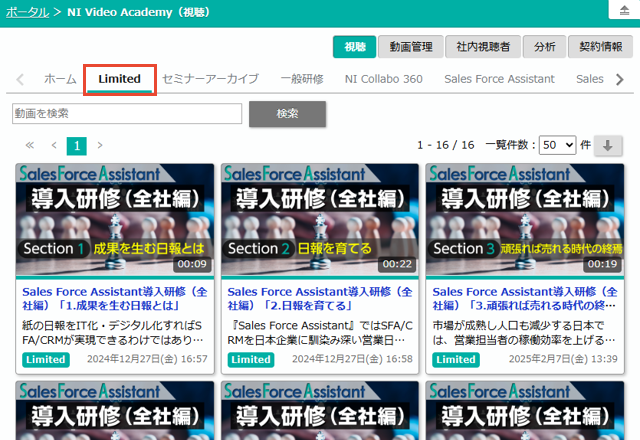
Task: Click description starting 市場が成熟し人口も減少
Action: 524,333
